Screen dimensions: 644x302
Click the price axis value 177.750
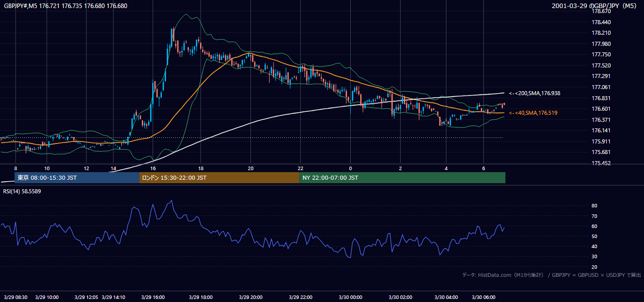tap(601, 55)
